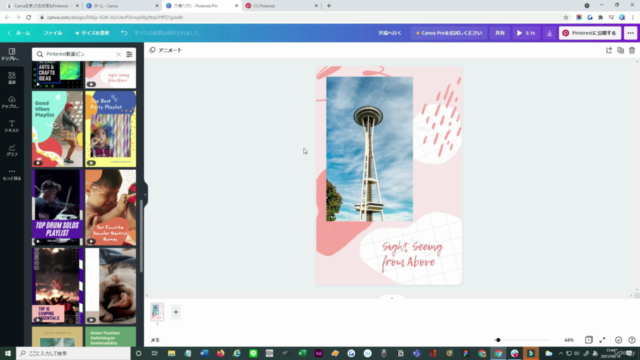Select the sleeping cat template
Image resolution: width=640 pixels, height=360 pixels.
111,286
